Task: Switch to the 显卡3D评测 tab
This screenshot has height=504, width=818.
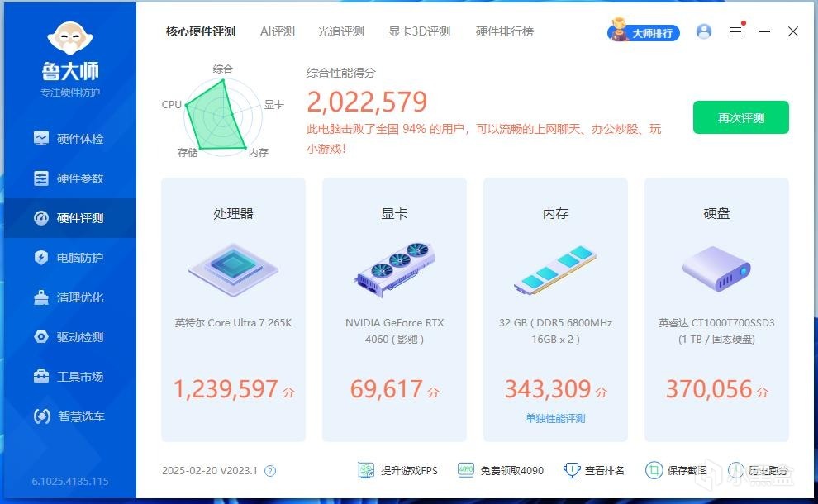Action: [x=420, y=32]
